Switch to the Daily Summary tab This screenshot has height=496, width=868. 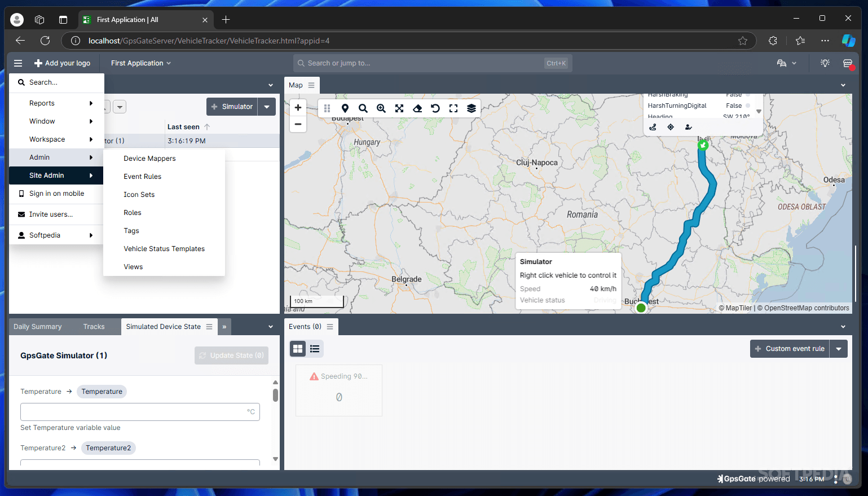(x=37, y=327)
